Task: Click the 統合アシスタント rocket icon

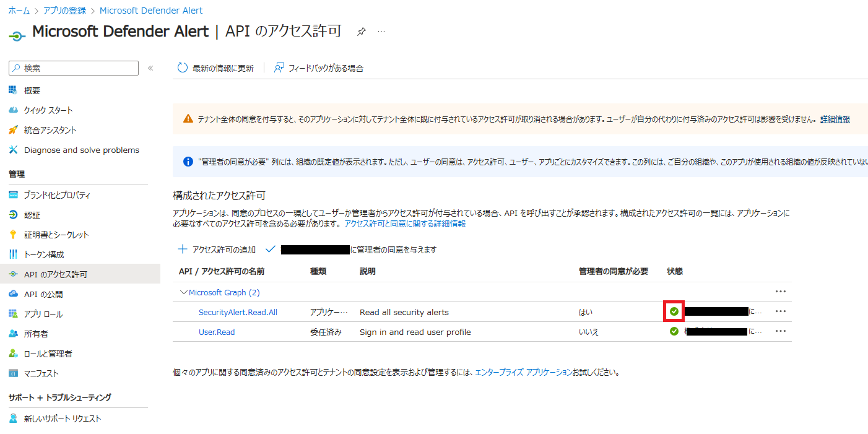Action: pyautogui.click(x=13, y=130)
